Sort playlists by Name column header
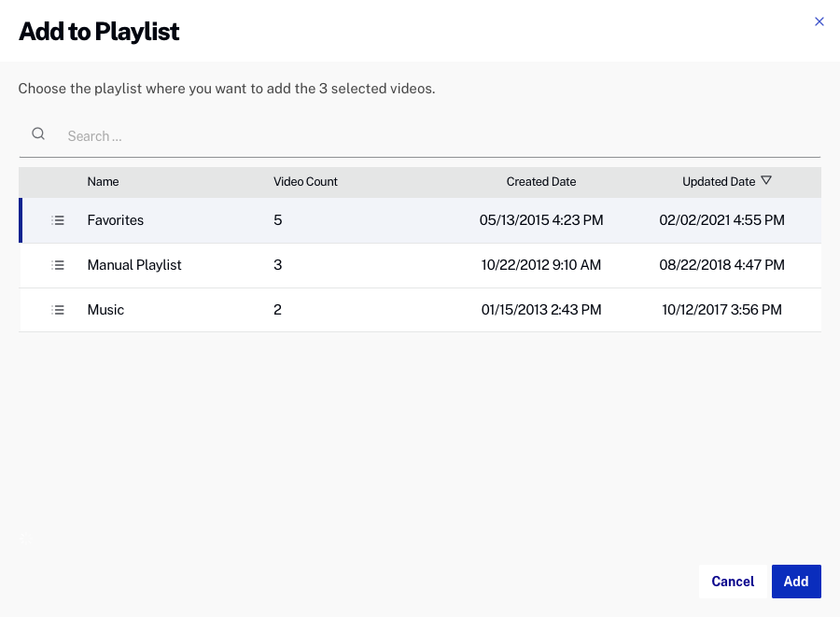The image size is (840, 617). click(x=103, y=182)
